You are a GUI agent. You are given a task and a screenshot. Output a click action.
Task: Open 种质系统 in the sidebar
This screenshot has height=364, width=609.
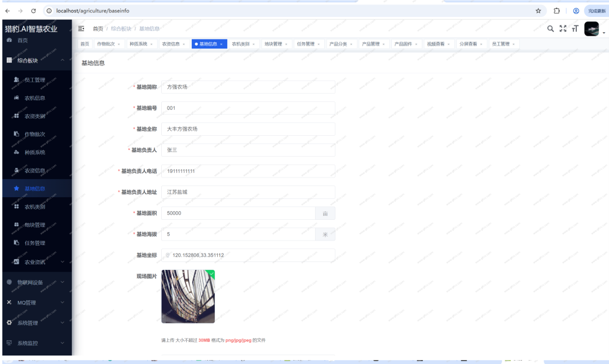[37, 152]
